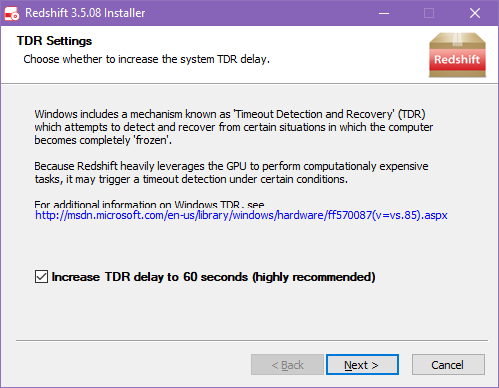
Task: Minimize the Redshift Installer window
Action: 384,13
